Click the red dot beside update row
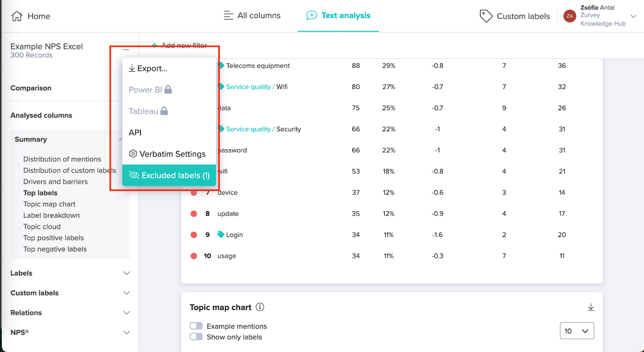Image resolution: width=644 pixels, height=352 pixels. tap(194, 214)
